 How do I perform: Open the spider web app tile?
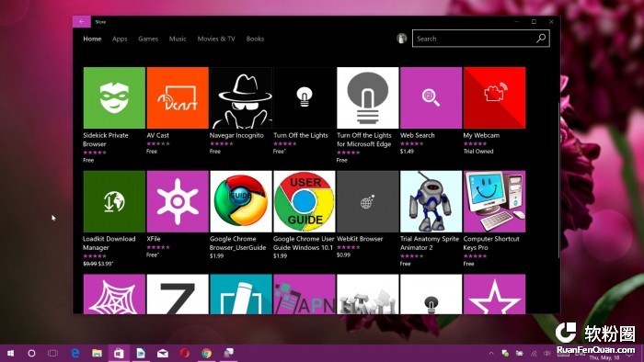click(x=114, y=294)
